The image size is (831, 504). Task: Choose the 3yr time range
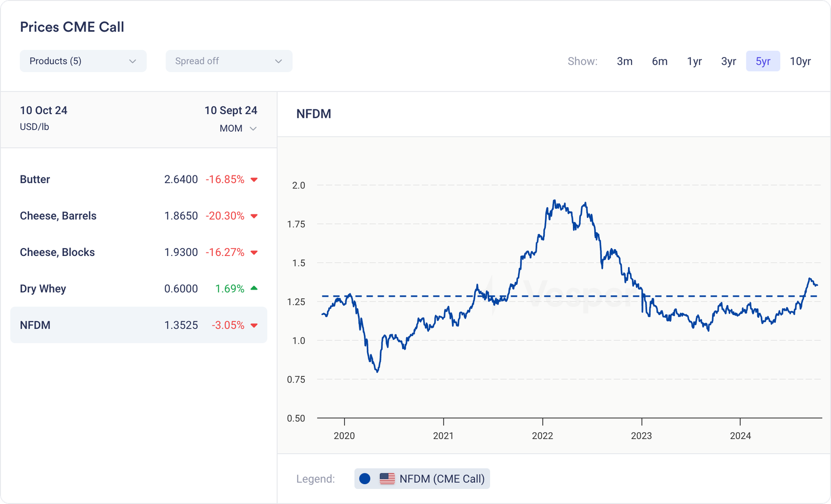tap(728, 61)
